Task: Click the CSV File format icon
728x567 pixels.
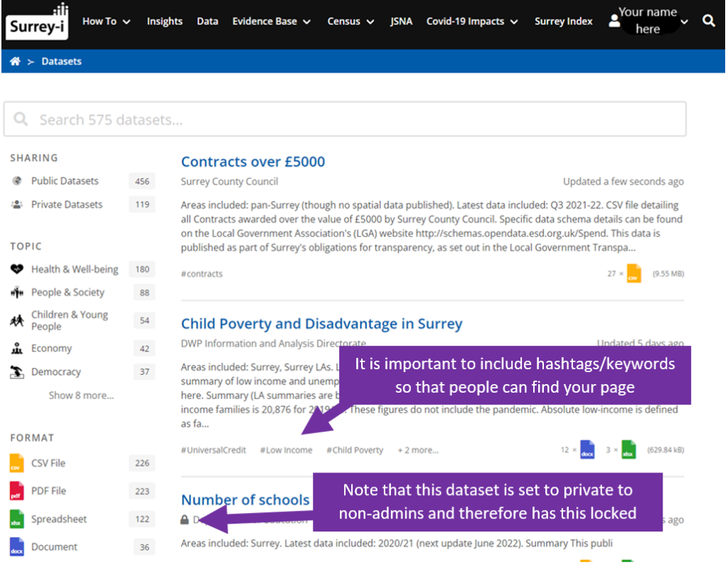Action: click(x=16, y=463)
